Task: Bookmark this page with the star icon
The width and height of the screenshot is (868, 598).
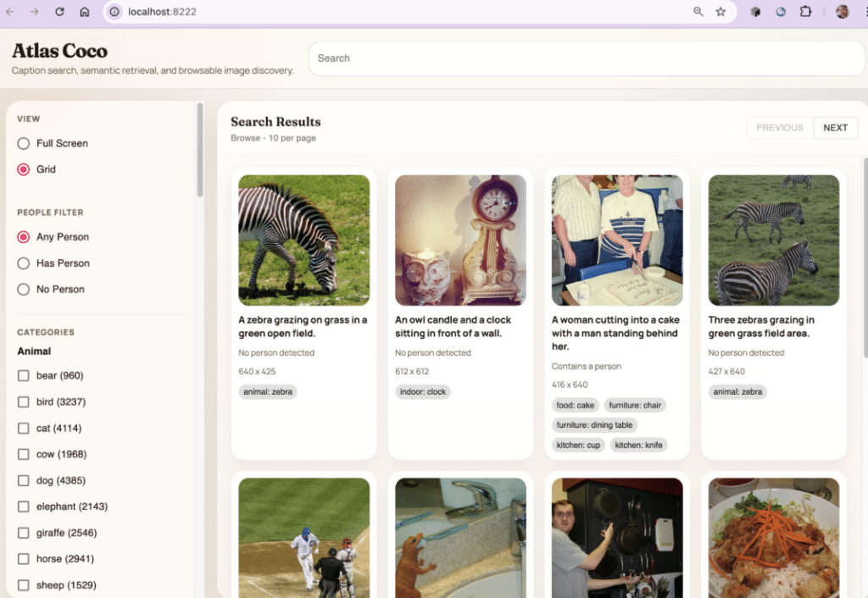Action: point(721,12)
